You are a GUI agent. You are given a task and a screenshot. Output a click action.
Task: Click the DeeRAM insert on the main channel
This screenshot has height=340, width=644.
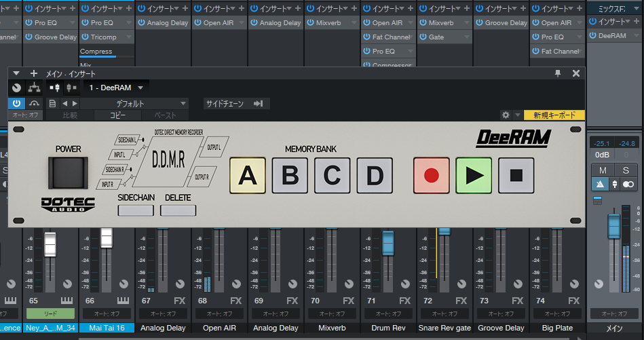tap(612, 36)
